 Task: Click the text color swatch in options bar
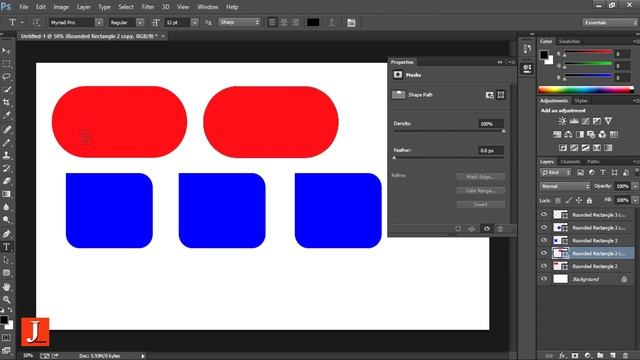click(313, 22)
